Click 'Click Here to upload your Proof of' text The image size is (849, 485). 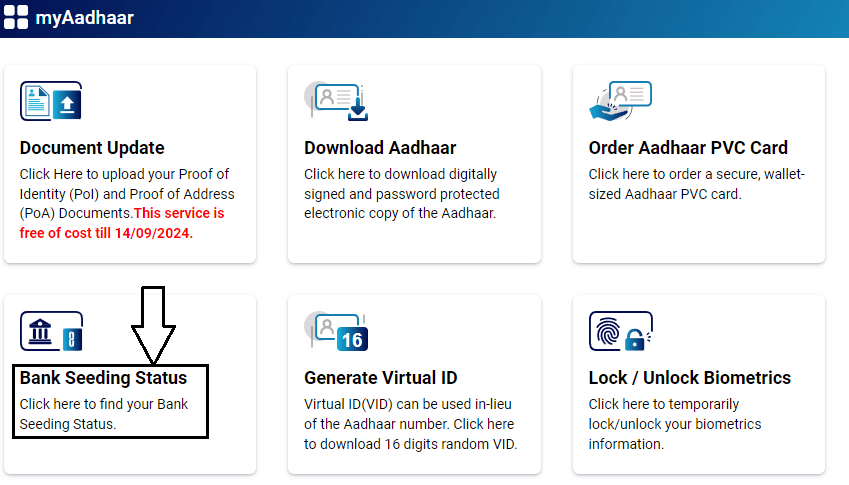click(x=125, y=174)
